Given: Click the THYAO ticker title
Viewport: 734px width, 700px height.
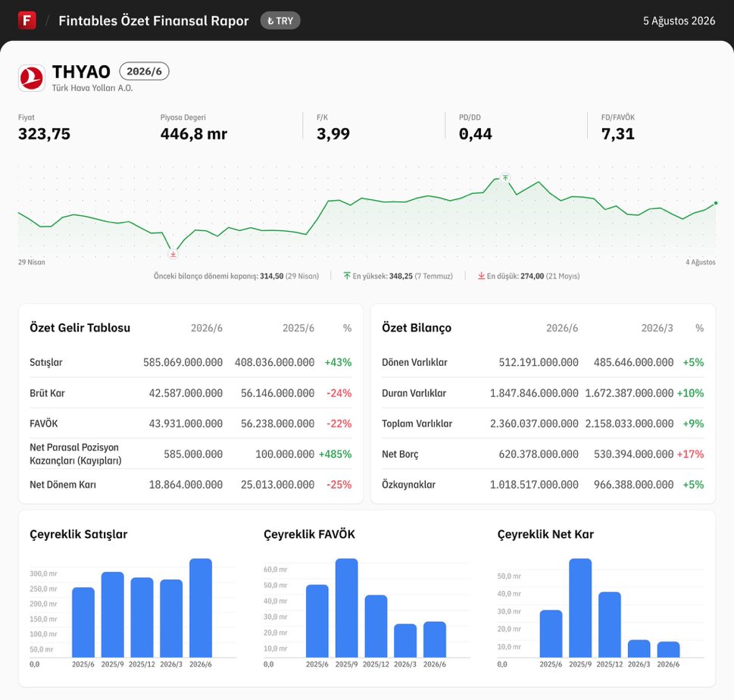Looking at the screenshot, I should point(81,72).
